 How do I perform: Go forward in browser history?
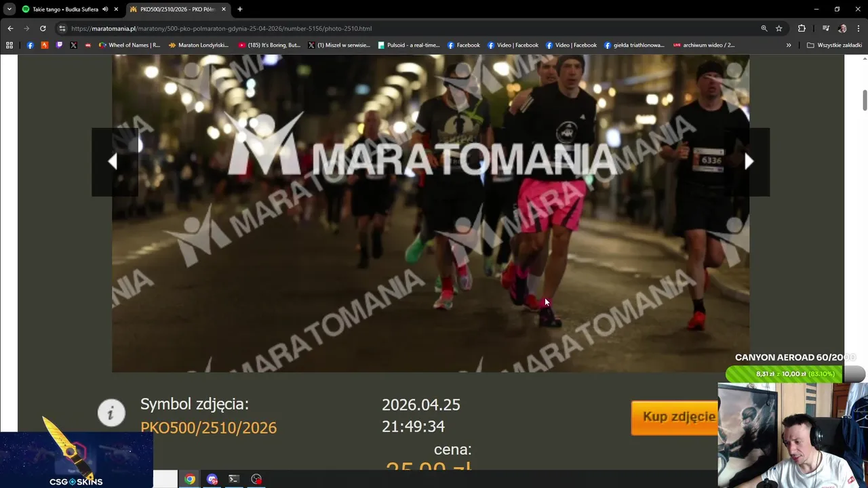pos(26,28)
